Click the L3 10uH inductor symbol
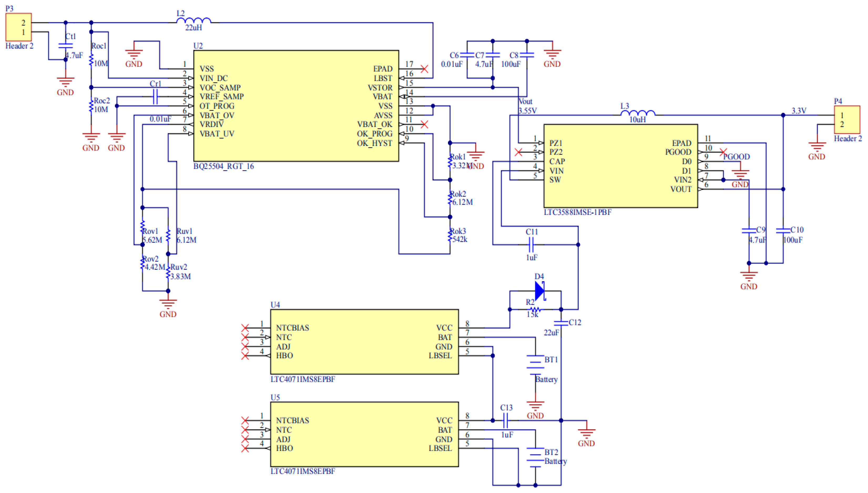 click(638, 113)
